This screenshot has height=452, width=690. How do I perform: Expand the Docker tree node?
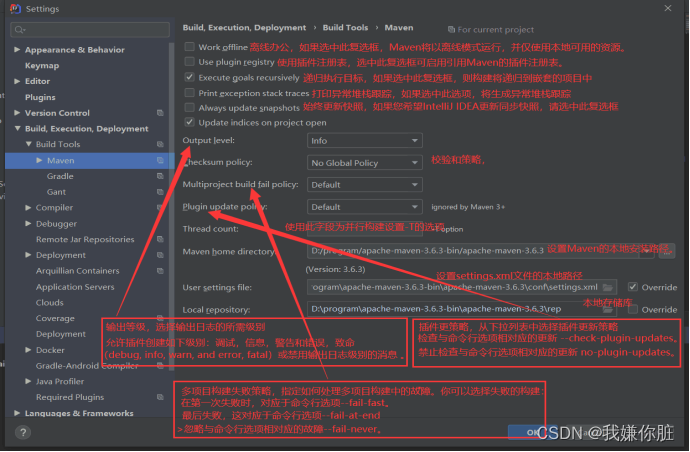pyautogui.click(x=29, y=350)
